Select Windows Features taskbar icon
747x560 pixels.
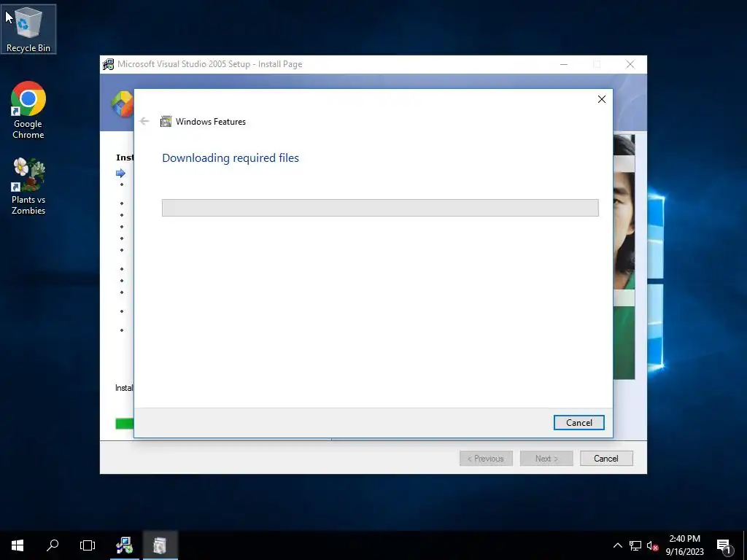160,545
